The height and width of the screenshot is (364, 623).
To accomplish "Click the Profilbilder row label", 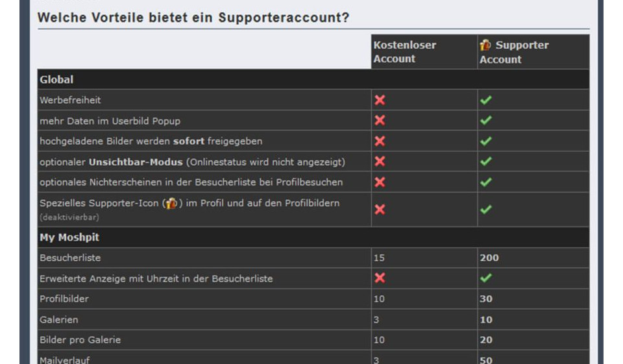I will click(64, 299).
